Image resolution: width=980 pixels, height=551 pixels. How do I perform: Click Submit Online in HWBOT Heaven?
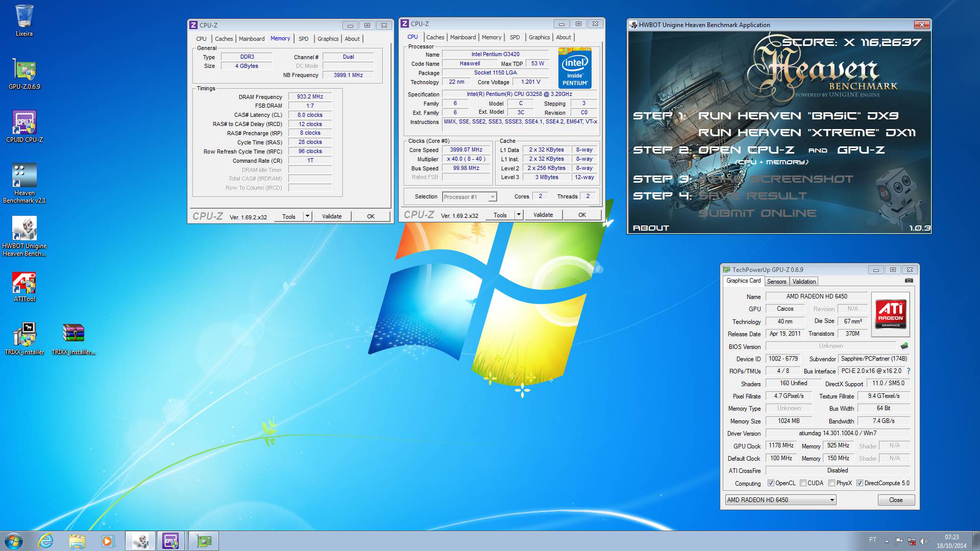point(757,213)
